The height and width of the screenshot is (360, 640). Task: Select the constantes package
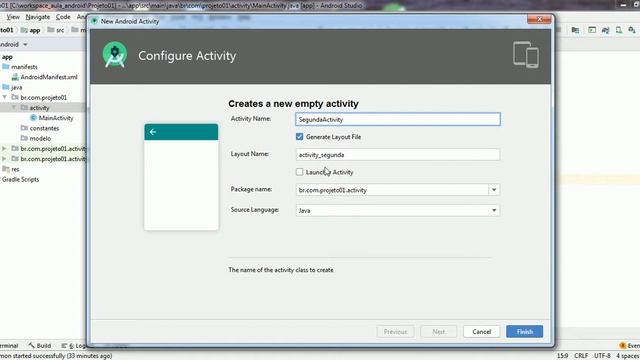pos(44,128)
